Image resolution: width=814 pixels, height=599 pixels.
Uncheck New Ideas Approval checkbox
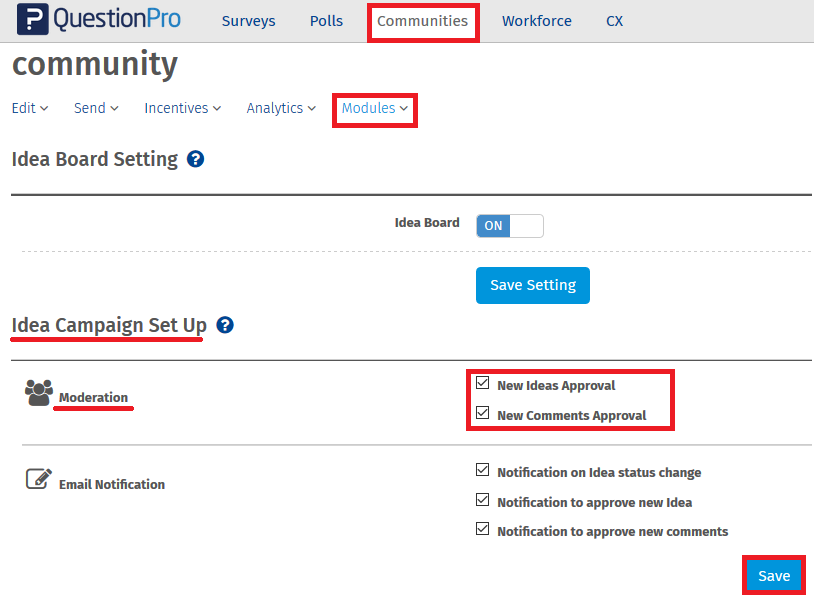coord(483,383)
